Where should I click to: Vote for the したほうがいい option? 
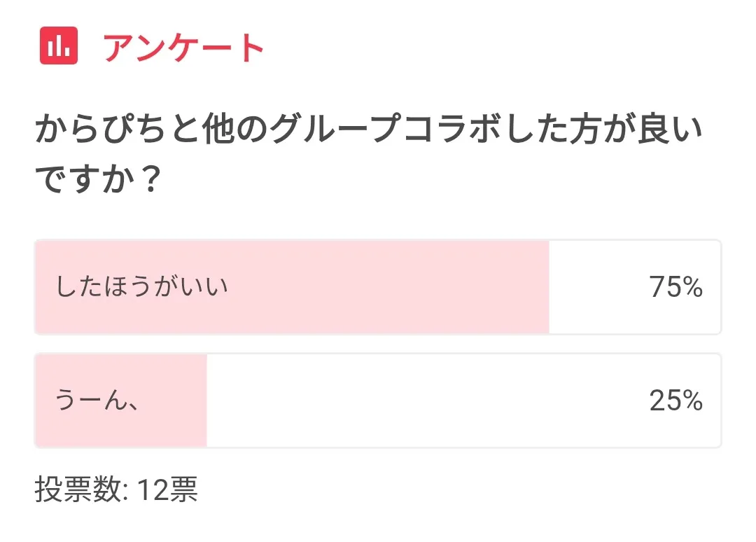point(377,288)
